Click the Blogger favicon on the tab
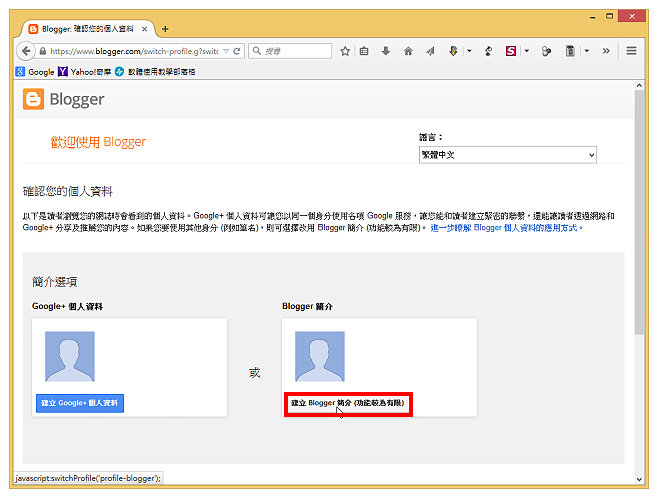 (x=33, y=29)
